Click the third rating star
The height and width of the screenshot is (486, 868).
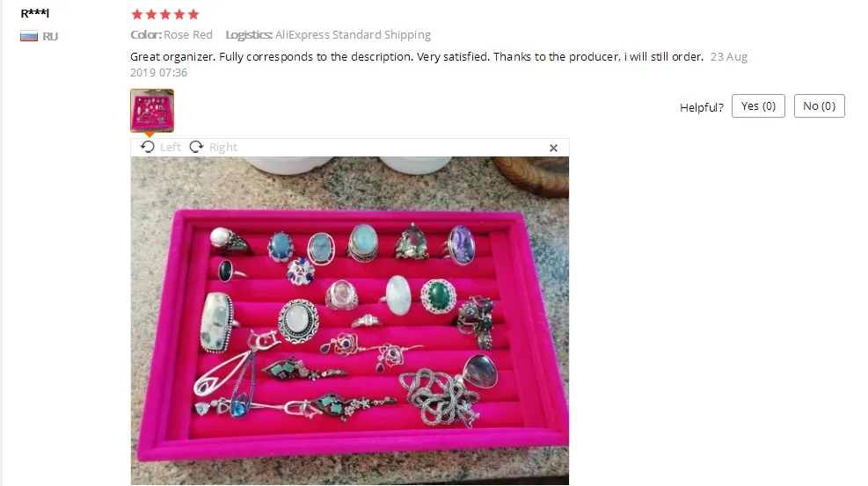(x=165, y=14)
